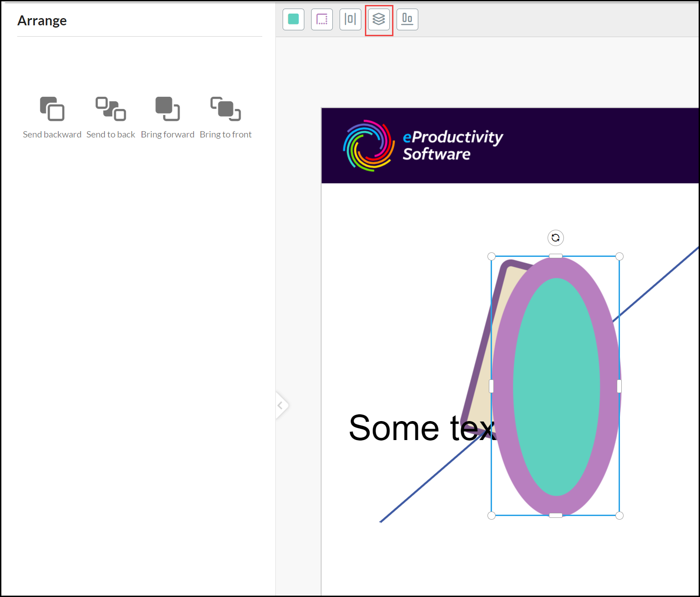Screen dimensions: 700x597
Task: Click the right-middle resize handle of the ellipse
Action: pyautogui.click(x=619, y=386)
